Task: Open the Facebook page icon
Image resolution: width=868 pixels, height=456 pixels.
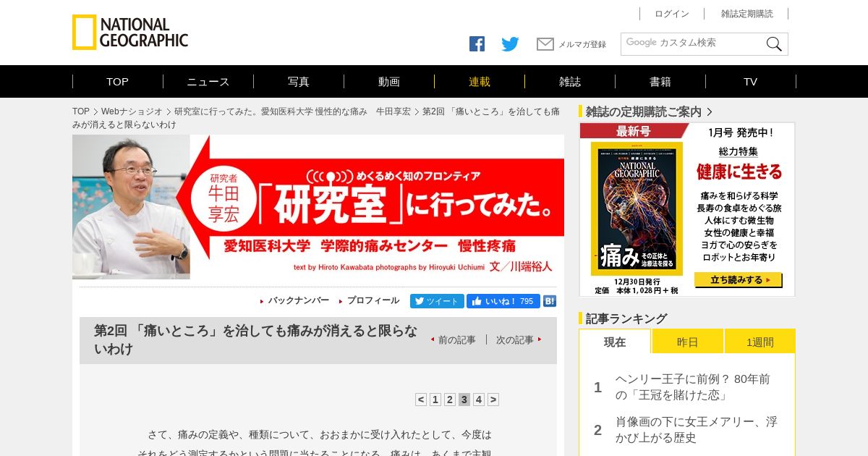Action: (x=477, y=44)
